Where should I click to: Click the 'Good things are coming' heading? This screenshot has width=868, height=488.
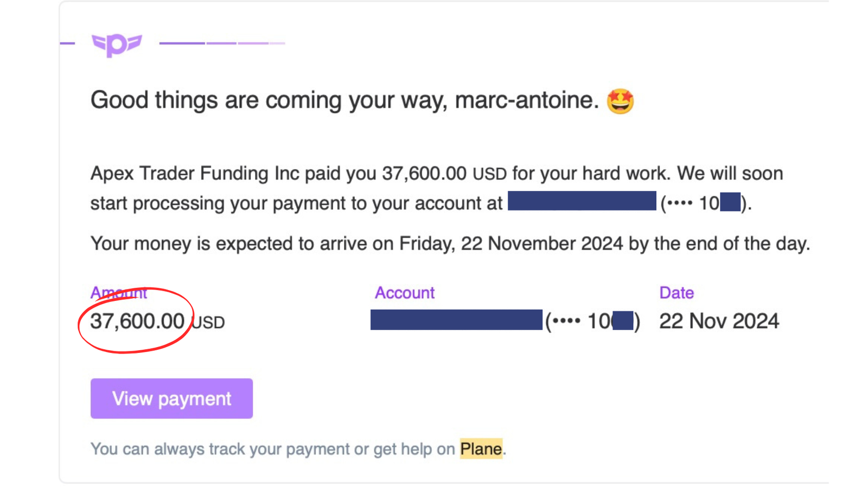pyautogui.click(x=344, y=100)
